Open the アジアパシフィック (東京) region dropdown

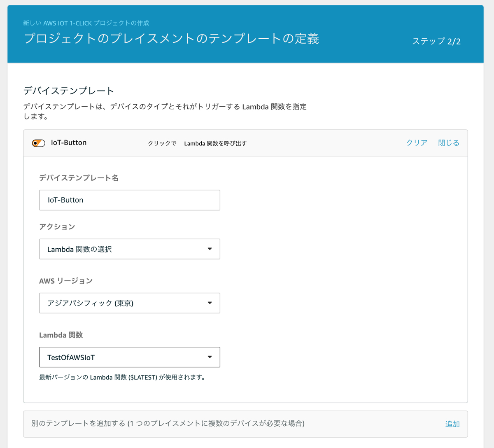pyautogui.click(x=129, y=303)
